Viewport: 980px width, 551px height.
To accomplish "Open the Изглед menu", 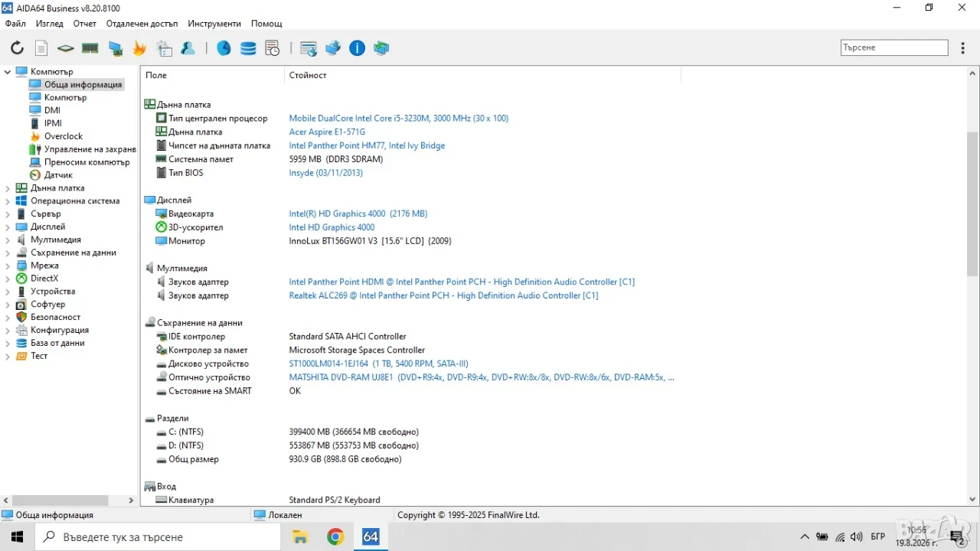I will (x=49, y=24).
